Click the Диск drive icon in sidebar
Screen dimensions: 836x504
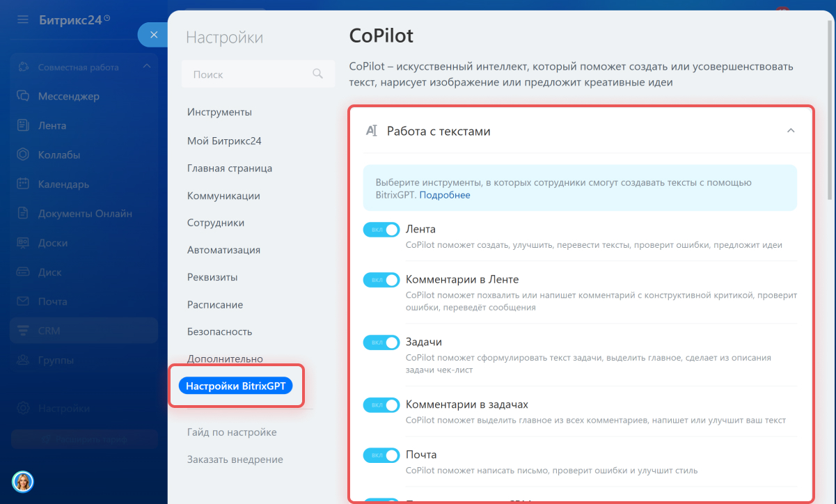(x=23, y=272)
